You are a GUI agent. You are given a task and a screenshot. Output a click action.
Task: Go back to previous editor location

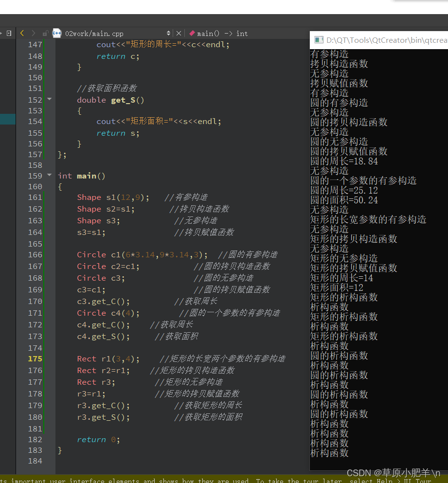[x=22, y=33]
